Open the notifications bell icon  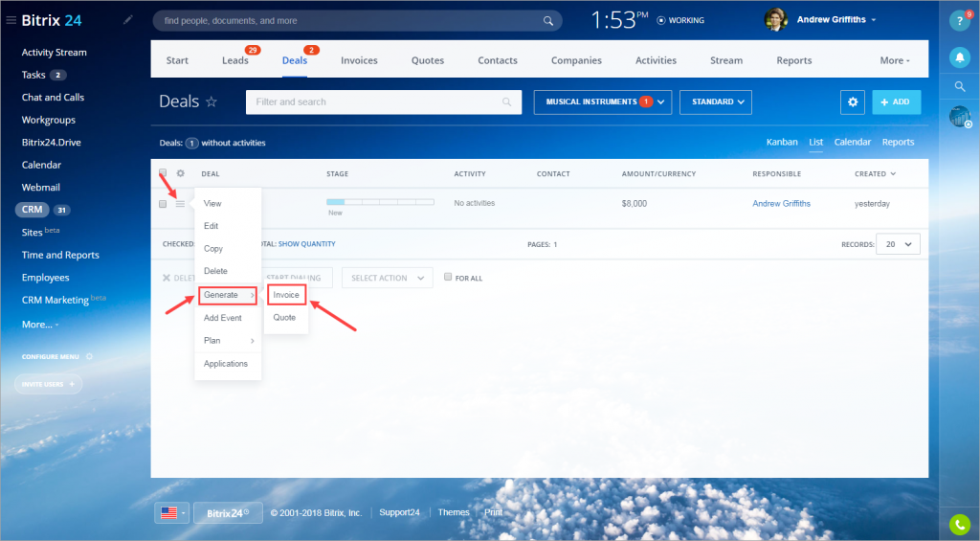959,57
